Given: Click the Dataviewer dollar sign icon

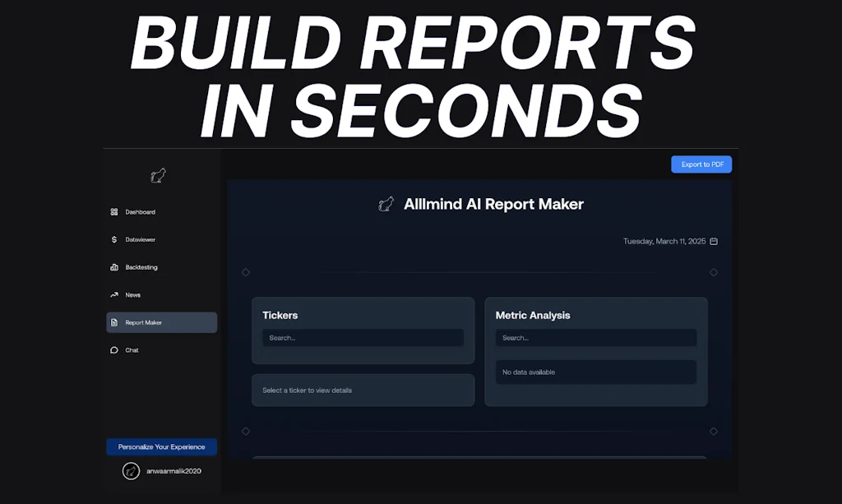Looking at the screenshot, I should coord(114,239).
